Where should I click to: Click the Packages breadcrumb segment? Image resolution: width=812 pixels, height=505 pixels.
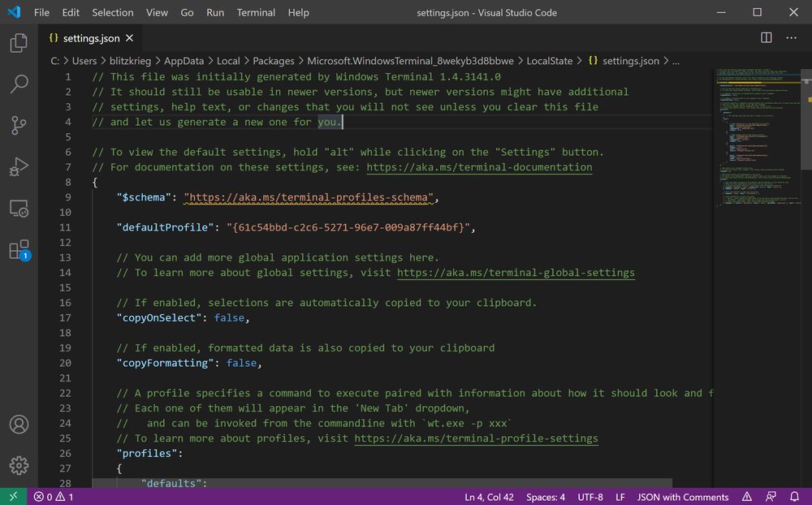(274, 61)
